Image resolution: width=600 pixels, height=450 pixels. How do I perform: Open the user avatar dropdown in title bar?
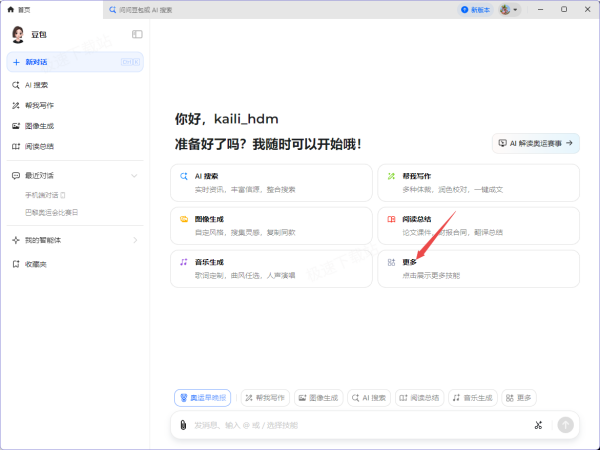(509, 9)
